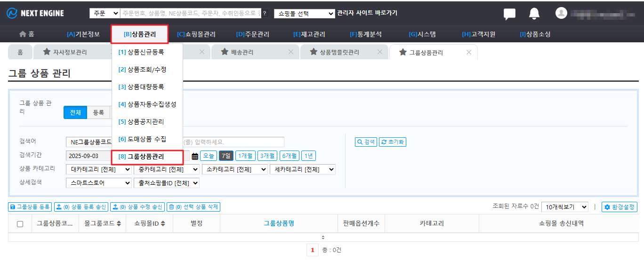Click star icon on 상품템플릿관리 tab

314,52
